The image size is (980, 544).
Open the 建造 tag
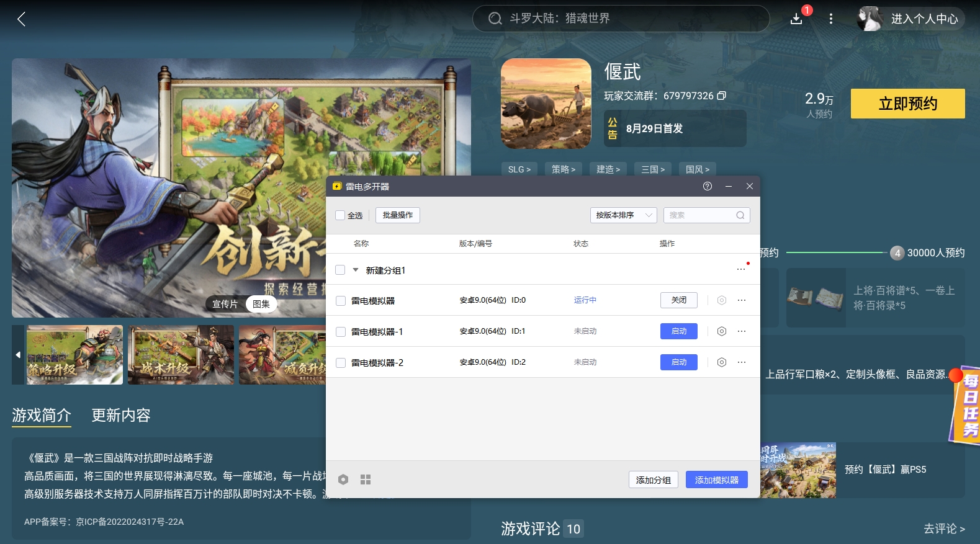click(608, 169)
